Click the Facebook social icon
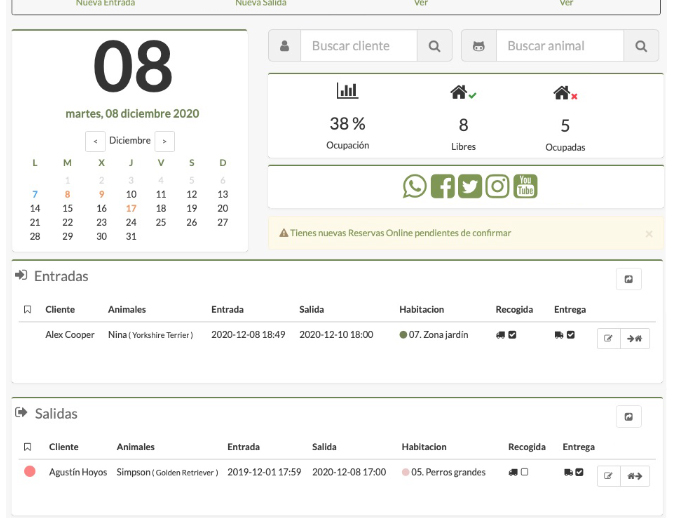The image size is (682, 518). [442, 186]
